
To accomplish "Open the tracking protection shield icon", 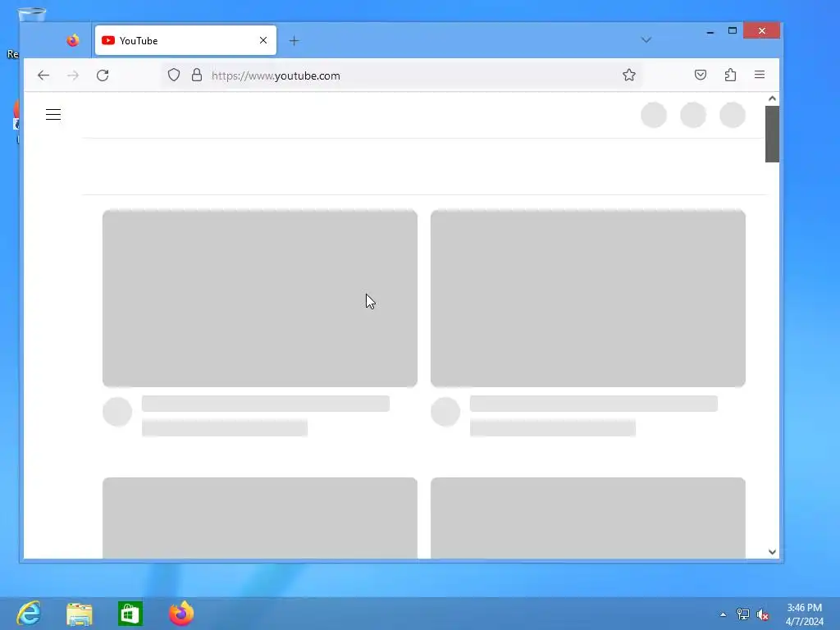I will (174, 75).
